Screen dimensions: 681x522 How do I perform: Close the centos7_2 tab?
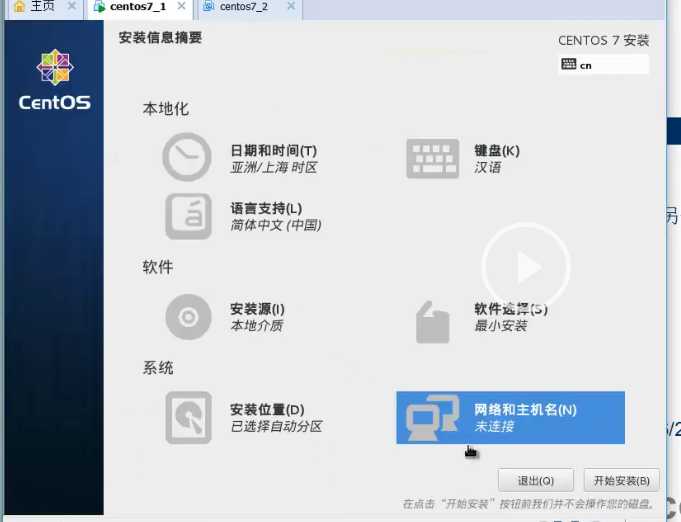(x=291, y=6)
